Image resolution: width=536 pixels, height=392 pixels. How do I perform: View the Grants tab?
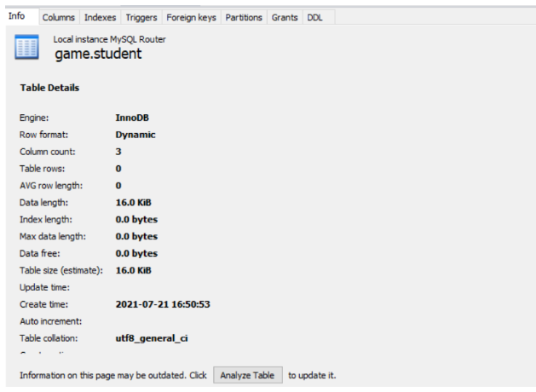(285, 17)
